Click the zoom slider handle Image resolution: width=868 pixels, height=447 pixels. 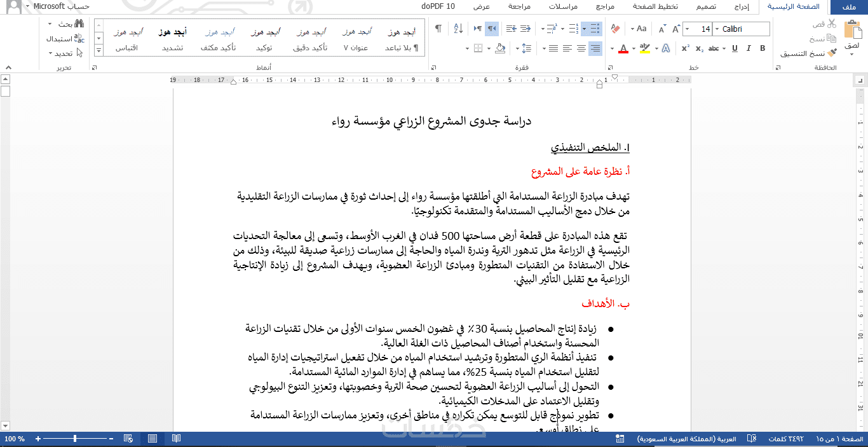(x=75, y=439)
